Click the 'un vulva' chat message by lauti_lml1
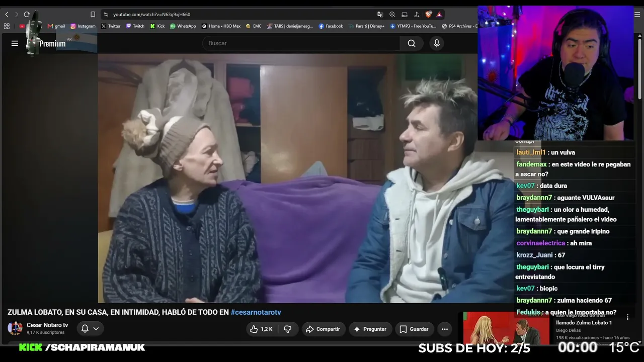The width and height of the screenshot is (644, 362). [563, 152]
